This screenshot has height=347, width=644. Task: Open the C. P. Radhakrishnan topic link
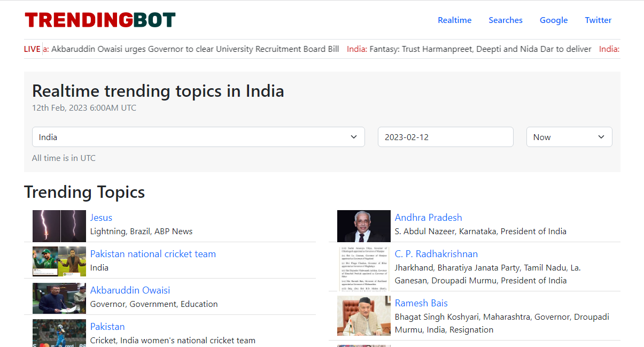pos(436,254)
